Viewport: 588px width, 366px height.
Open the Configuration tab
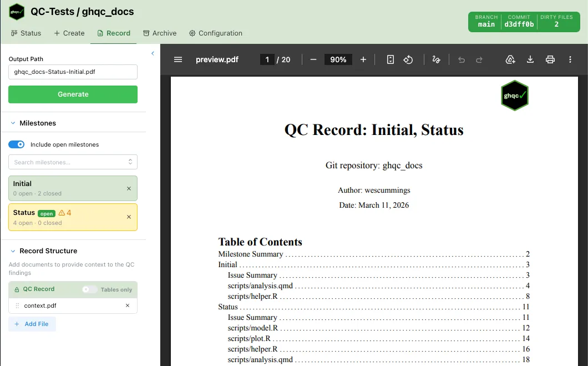tap(215, 33)
